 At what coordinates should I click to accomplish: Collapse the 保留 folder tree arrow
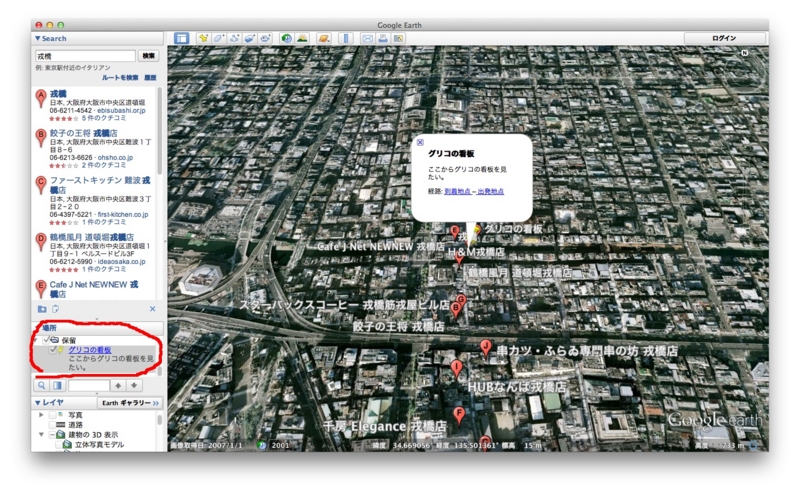(x=37, y=340)
